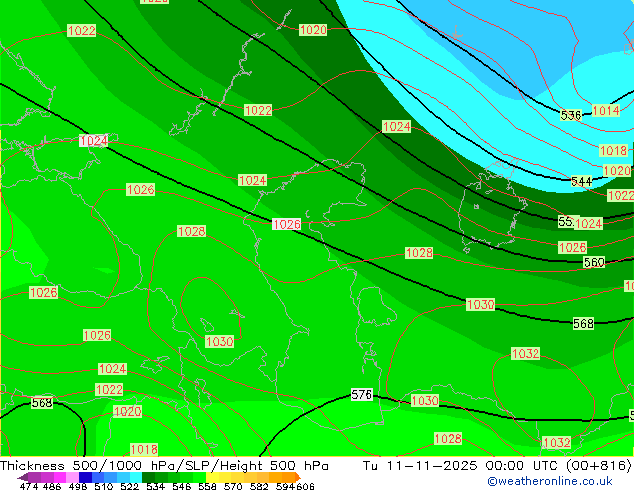Pick the bright yellow legend swatch above 558

pos(212,477)
